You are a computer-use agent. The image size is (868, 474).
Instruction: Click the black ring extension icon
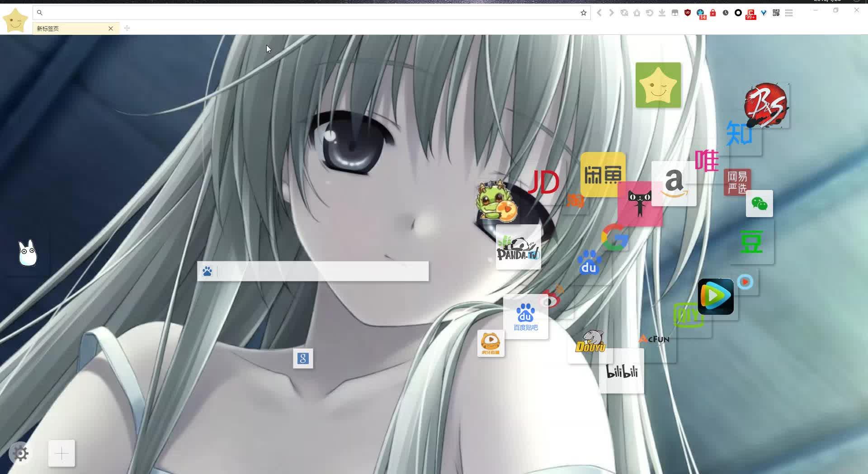(738, 13)
